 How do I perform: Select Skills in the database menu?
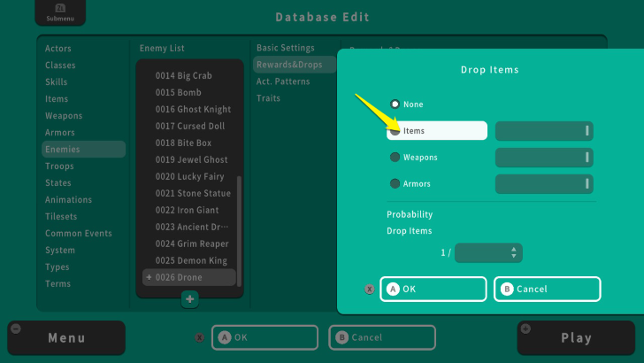point(57,81)
